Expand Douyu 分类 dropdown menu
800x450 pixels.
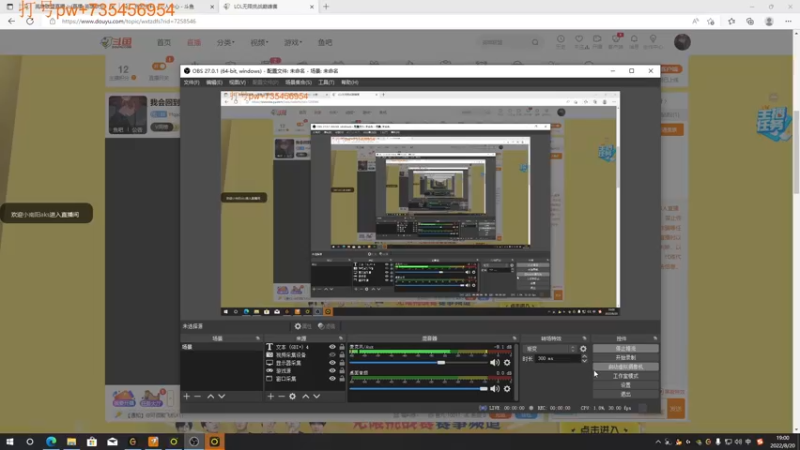click(x=226, y=42)
